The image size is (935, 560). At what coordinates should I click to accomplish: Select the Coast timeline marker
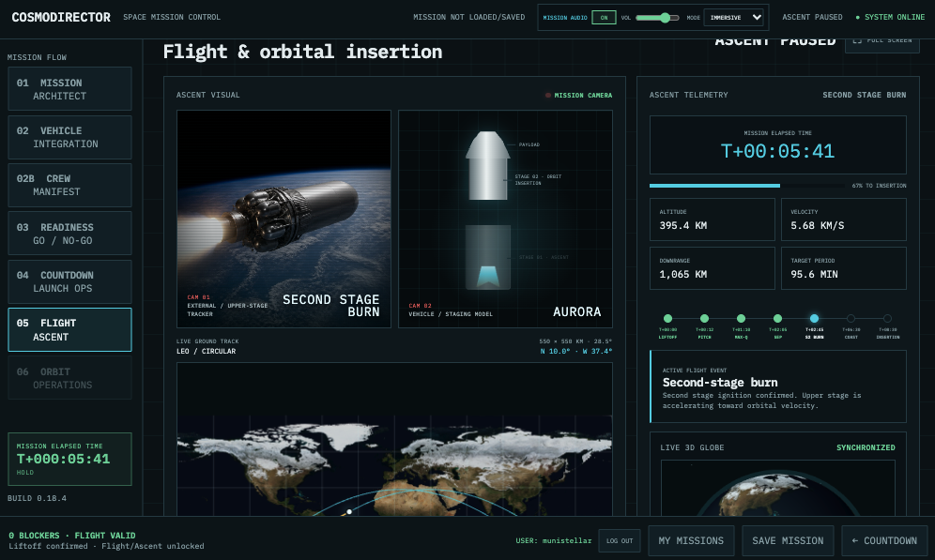pos(851,319)
